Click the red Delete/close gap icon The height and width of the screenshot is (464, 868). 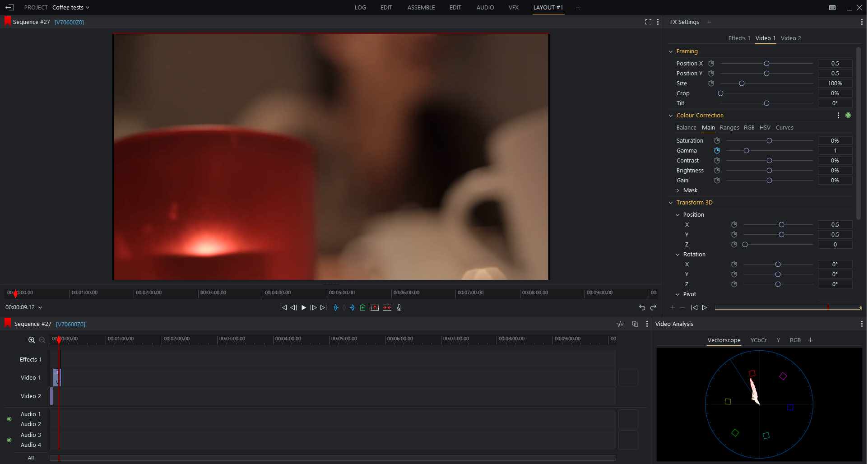387,308
